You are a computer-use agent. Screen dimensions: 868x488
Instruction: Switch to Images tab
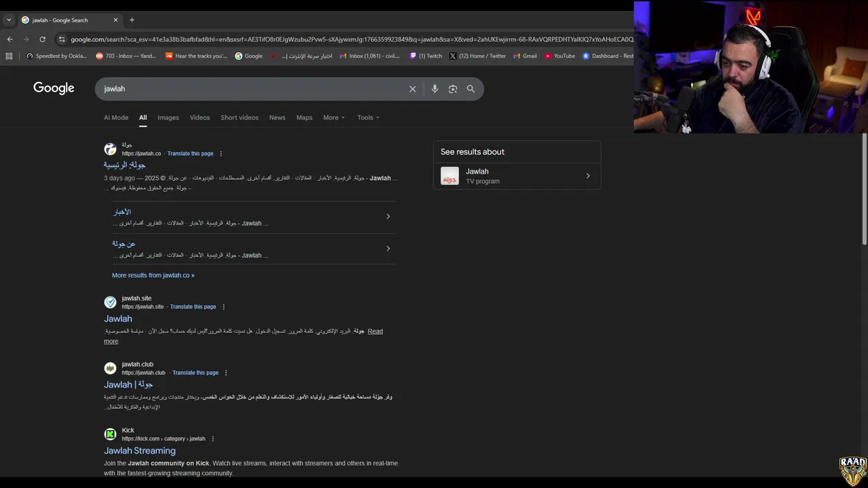pos(168,117)
